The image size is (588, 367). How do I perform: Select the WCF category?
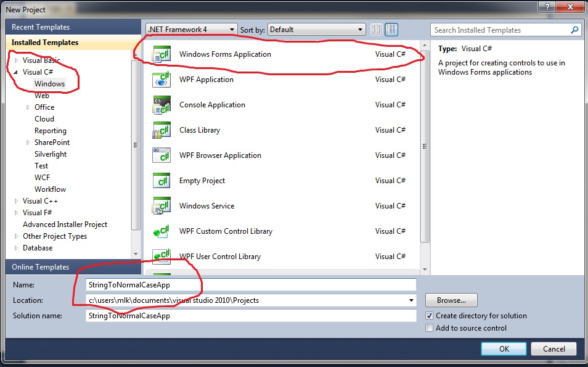click(x=42, y=178)
